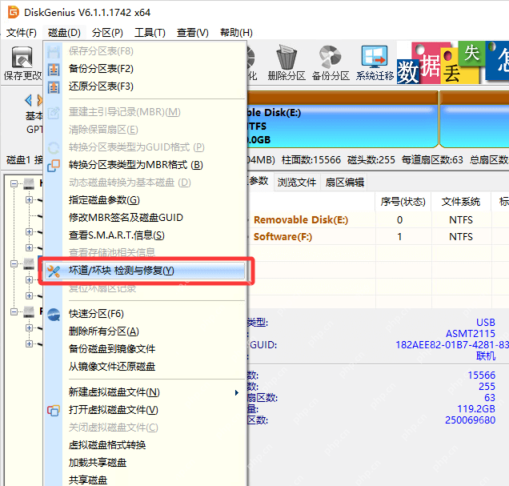Click the 119.2GB capacity value
Screen dimensions: 509x486
point(476,409)
